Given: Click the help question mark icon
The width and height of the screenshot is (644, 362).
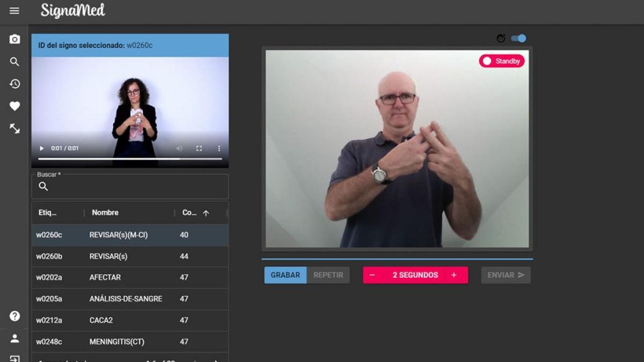Looking at the screenshot, I should (14, 316).
